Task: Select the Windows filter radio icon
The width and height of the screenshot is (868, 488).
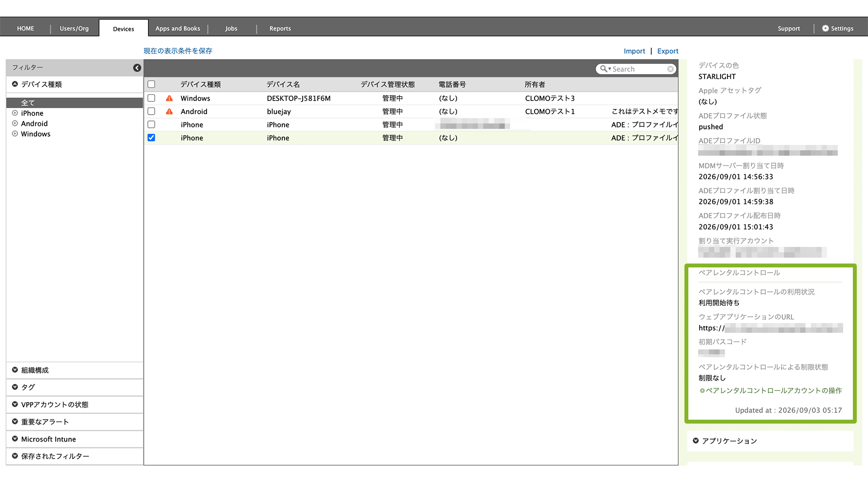Action: click(x=15, y=134)
